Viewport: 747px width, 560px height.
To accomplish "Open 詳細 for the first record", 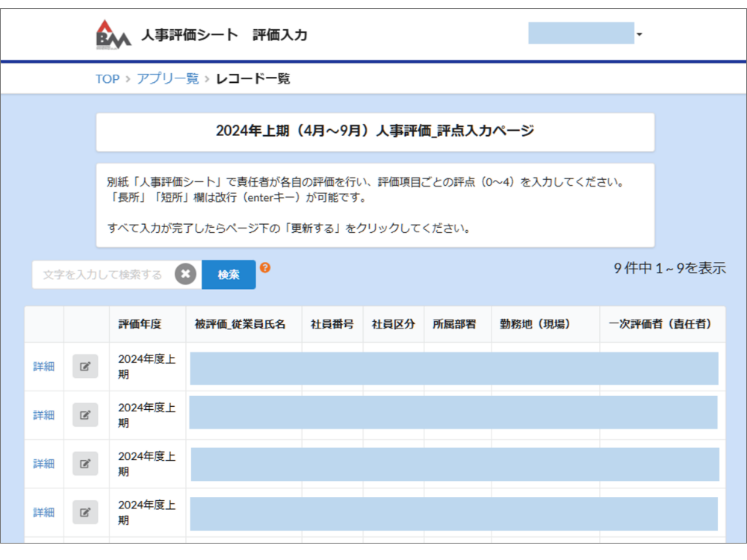I will [x=43, y=366].
